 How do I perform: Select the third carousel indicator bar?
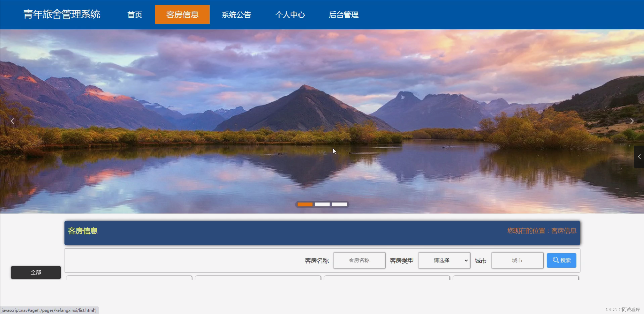point(339,204)
